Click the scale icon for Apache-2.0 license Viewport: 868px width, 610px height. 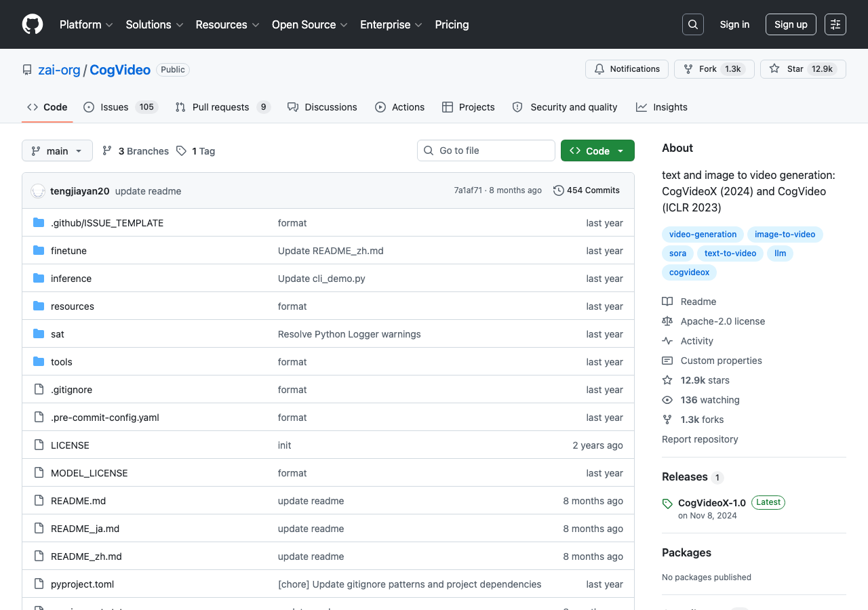coord(667,321)
